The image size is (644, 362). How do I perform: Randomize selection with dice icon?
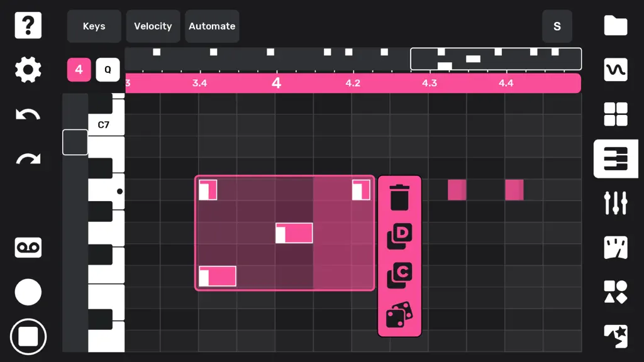pos(399,315)
